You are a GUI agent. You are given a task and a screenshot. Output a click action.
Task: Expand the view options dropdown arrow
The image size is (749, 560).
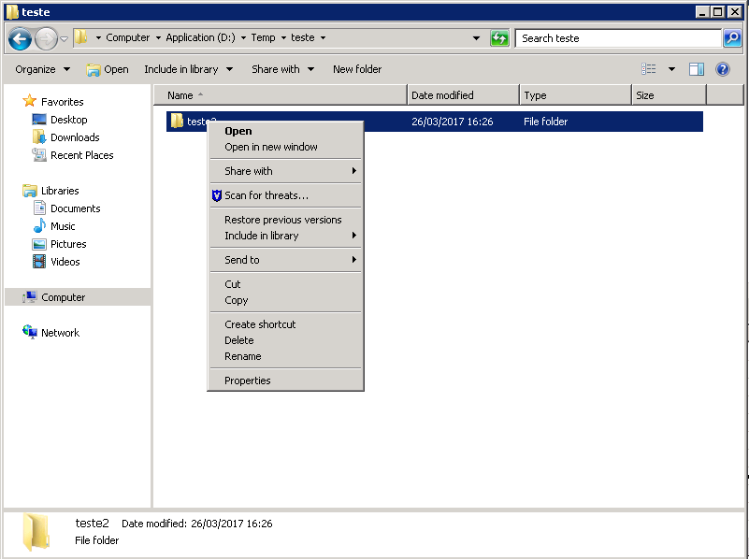(671, 69)
